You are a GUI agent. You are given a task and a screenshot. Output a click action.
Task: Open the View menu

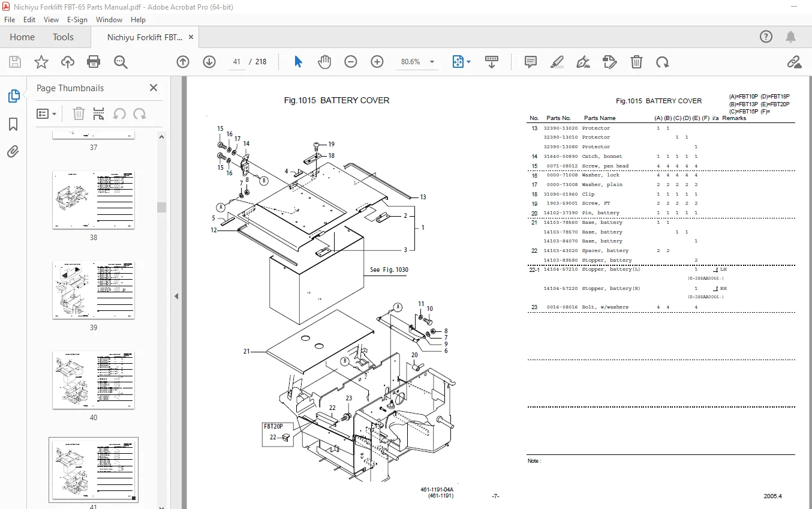[51, 19]
